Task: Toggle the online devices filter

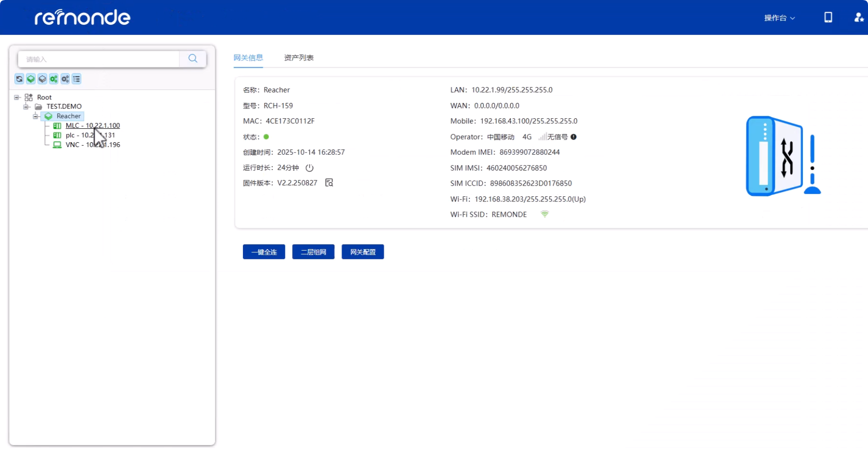Action: coord(30,79)
